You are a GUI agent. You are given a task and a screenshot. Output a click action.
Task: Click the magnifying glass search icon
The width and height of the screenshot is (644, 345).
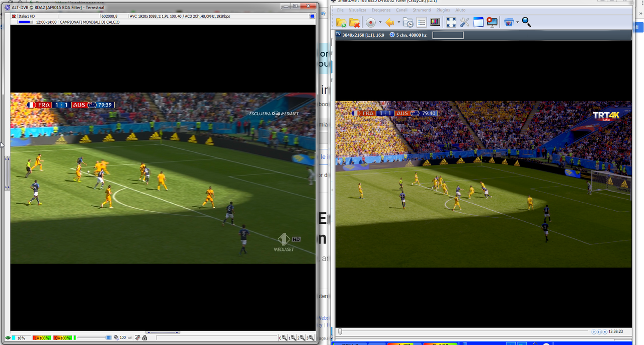526,22
